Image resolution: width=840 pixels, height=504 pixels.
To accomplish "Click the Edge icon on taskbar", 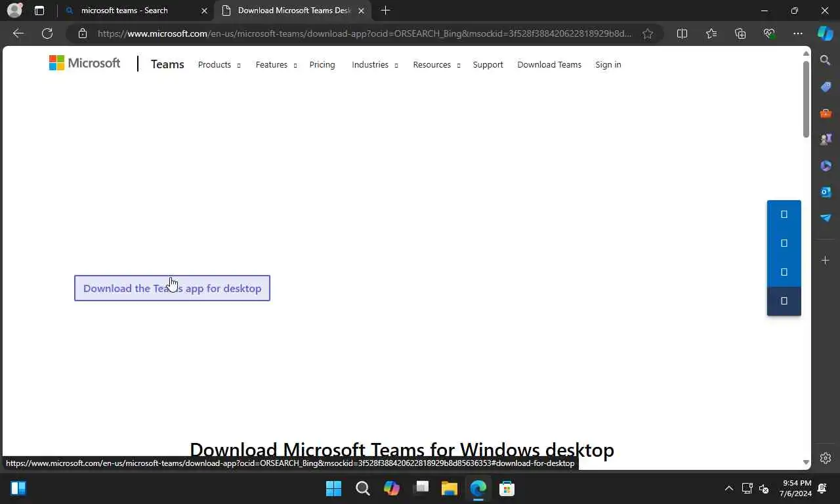I will pyautogui.click(x=478, y=488).
